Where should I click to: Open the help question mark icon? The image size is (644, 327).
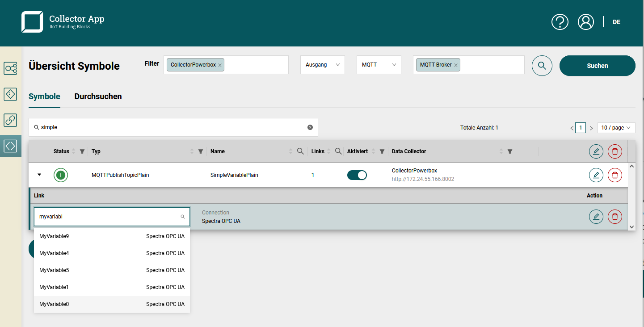[560, 21]
